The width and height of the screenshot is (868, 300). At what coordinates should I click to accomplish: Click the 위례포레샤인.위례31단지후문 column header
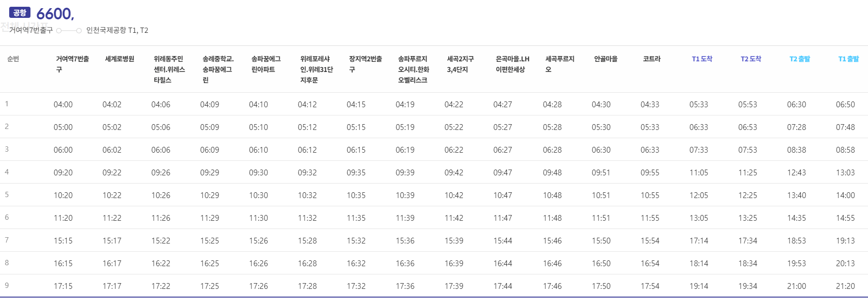click(317, 70)
